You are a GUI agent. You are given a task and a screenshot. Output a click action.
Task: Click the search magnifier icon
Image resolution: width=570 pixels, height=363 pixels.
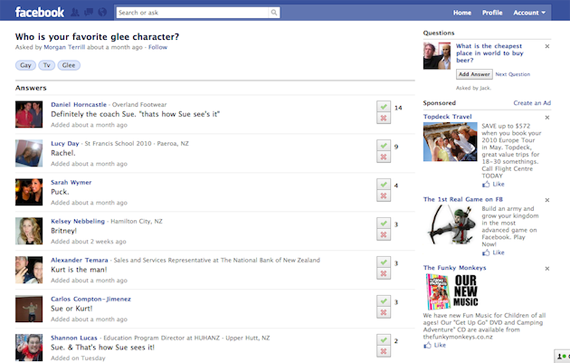(x=274, y=13)
